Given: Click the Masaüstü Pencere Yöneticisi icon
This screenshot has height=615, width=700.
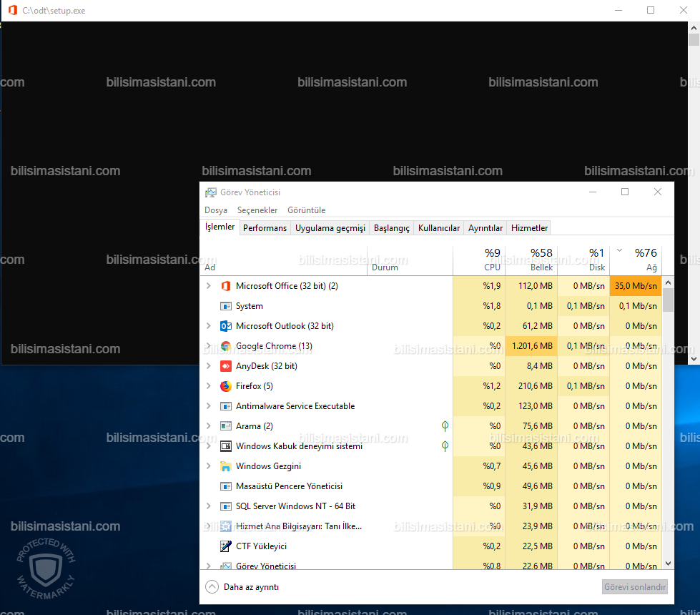Looking at the screenshot, I should 226,486.
